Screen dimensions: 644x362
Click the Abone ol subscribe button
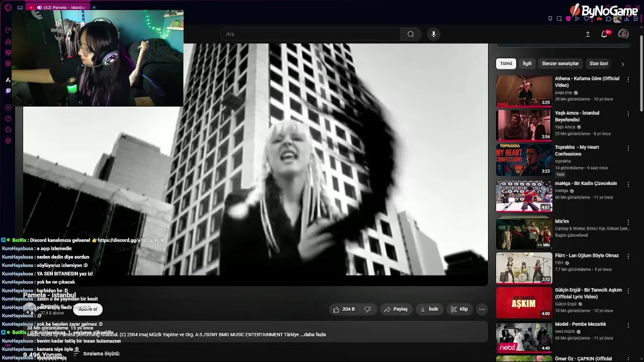click(x=88, y=309)
